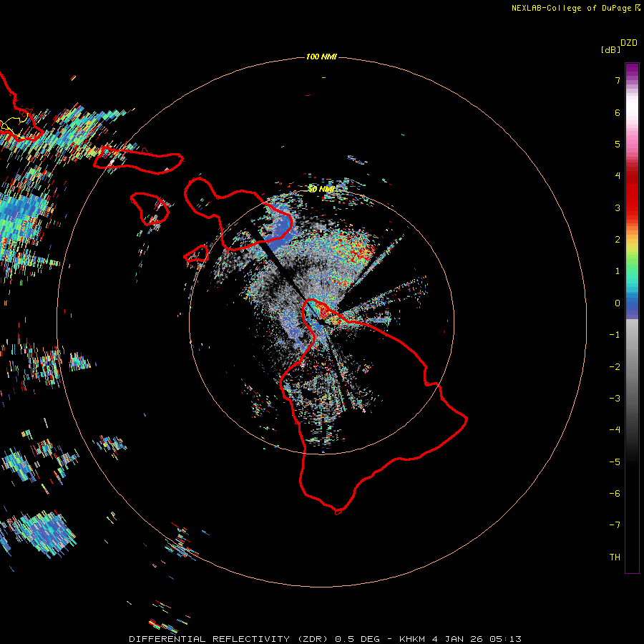Click the 5 value on the color scale
The image size is (644, 644).
(x=618, y=144)
